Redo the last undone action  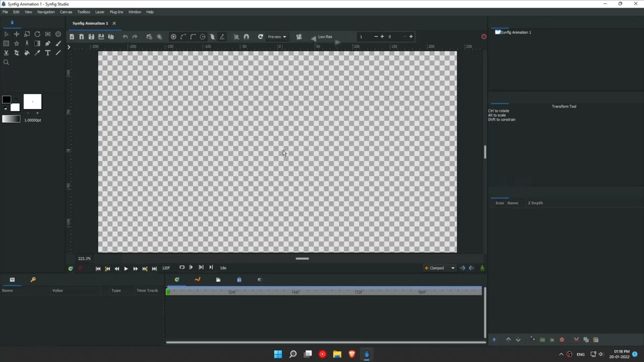[x=135, y=37]
